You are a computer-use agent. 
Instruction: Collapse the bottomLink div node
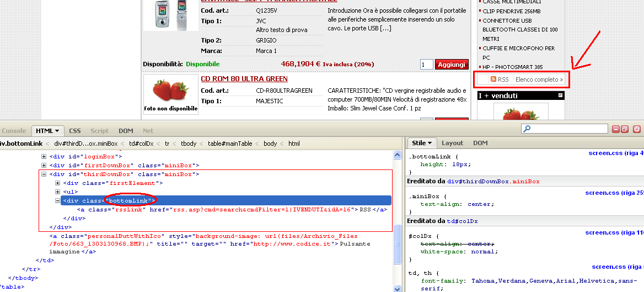(x=58, y=201)
